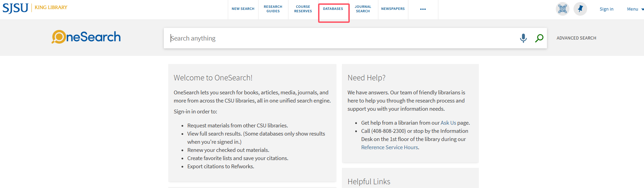Click the OneSearch logo

(x=86, y=37)
